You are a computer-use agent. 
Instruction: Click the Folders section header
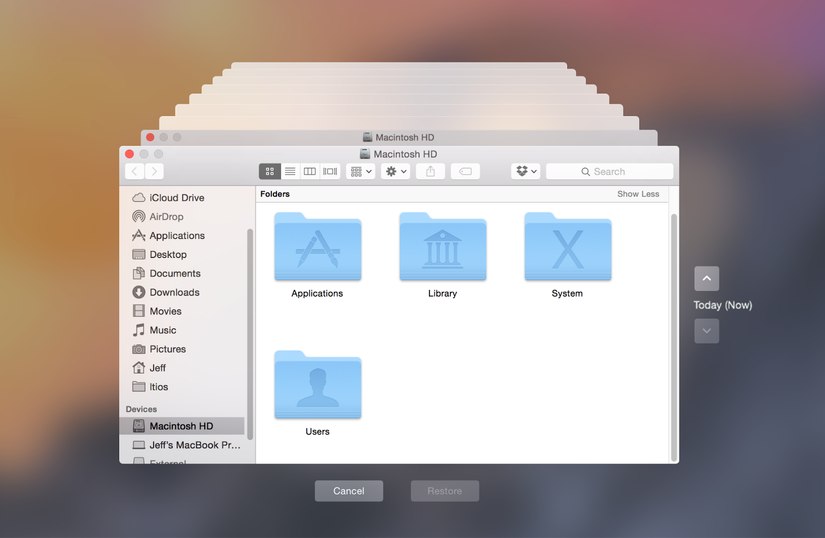275,194
